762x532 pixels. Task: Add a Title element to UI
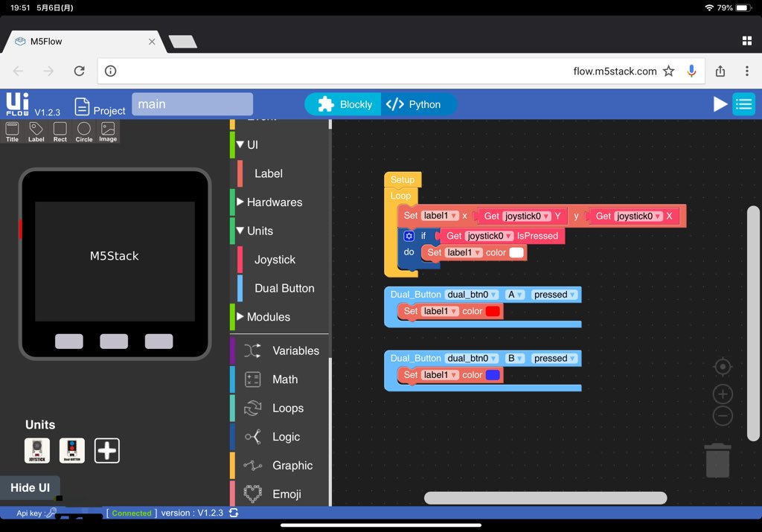pyautogui.click(x=12, y=132)
